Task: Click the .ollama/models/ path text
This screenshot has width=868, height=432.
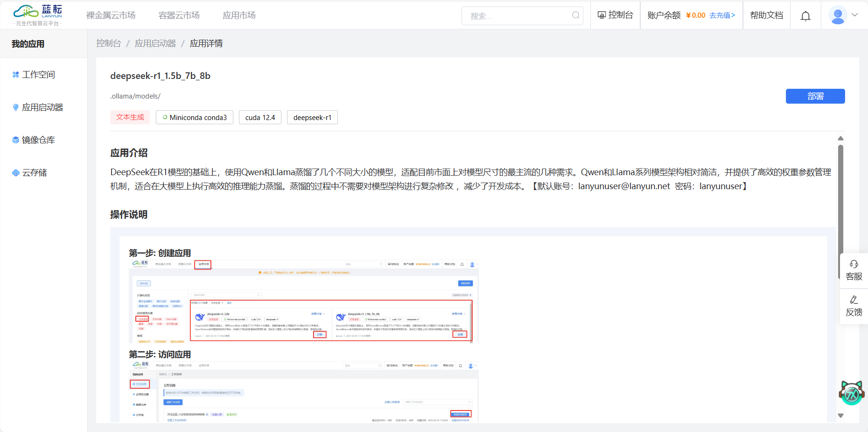Action: click(135, 96)
